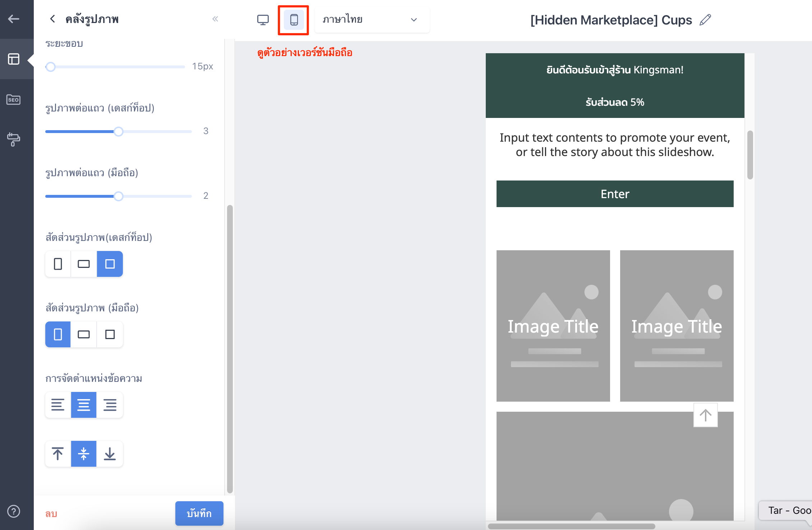Open the help question mark icon
812x530 pixels.
pyautogui.click(x=14, y=511)
